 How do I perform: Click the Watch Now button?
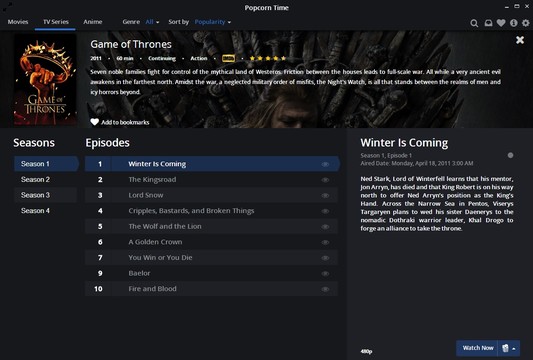point(478,348)
